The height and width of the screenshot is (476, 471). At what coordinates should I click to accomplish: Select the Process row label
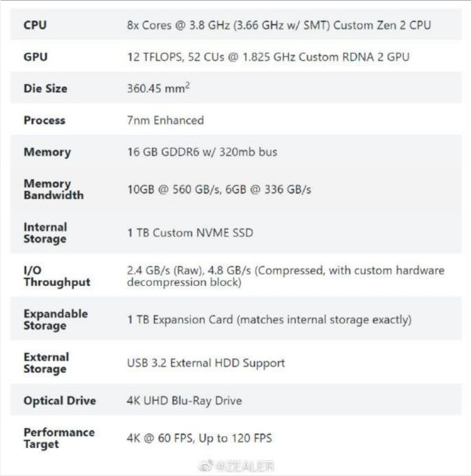44,120
